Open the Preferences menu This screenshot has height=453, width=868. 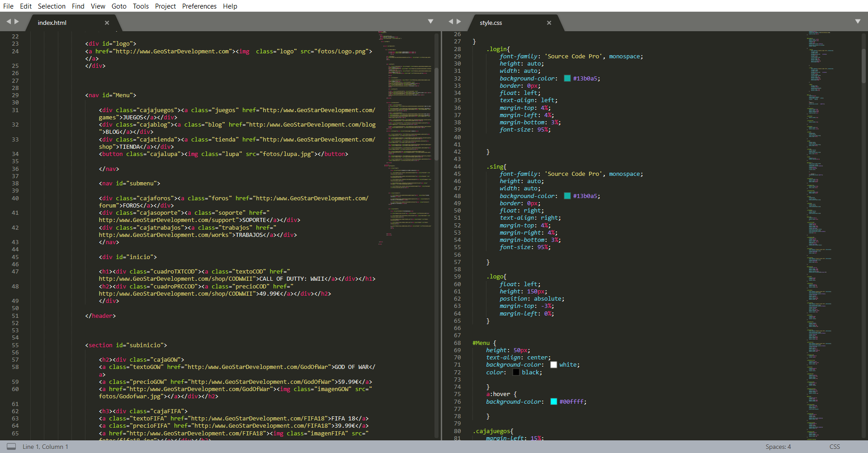199,6
